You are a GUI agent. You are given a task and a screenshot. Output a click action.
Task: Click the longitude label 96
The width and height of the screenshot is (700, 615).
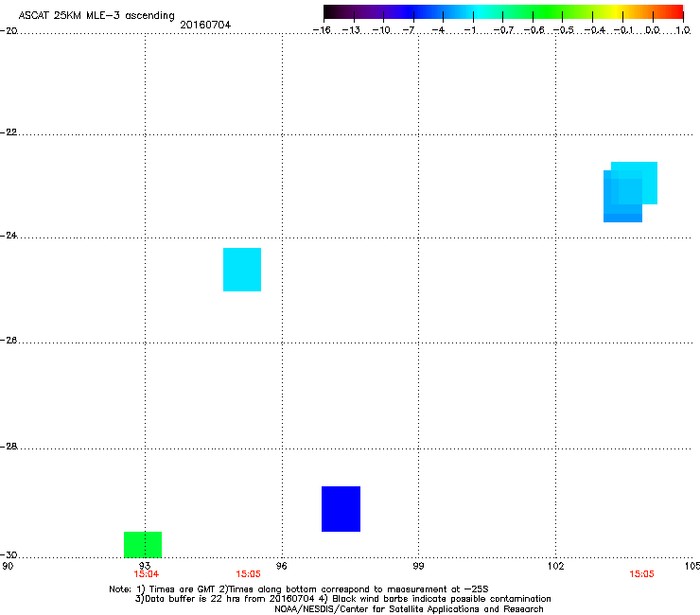click(282, 566)
